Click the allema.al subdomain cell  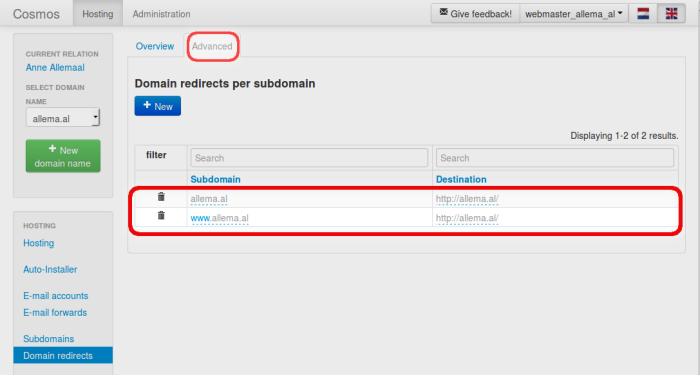point(209,199)
